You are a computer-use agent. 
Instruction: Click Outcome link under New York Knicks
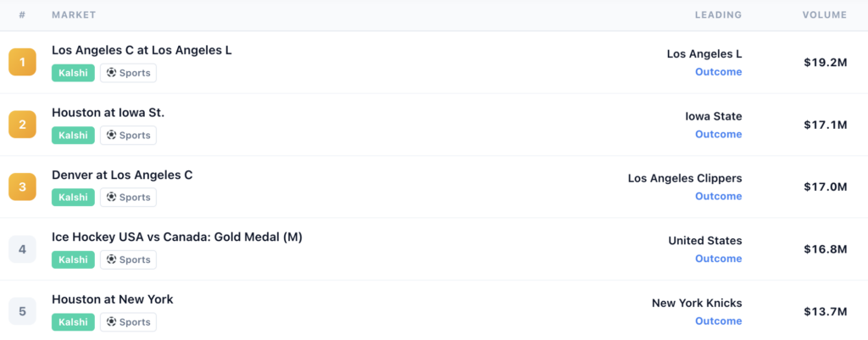click(718, 321)
